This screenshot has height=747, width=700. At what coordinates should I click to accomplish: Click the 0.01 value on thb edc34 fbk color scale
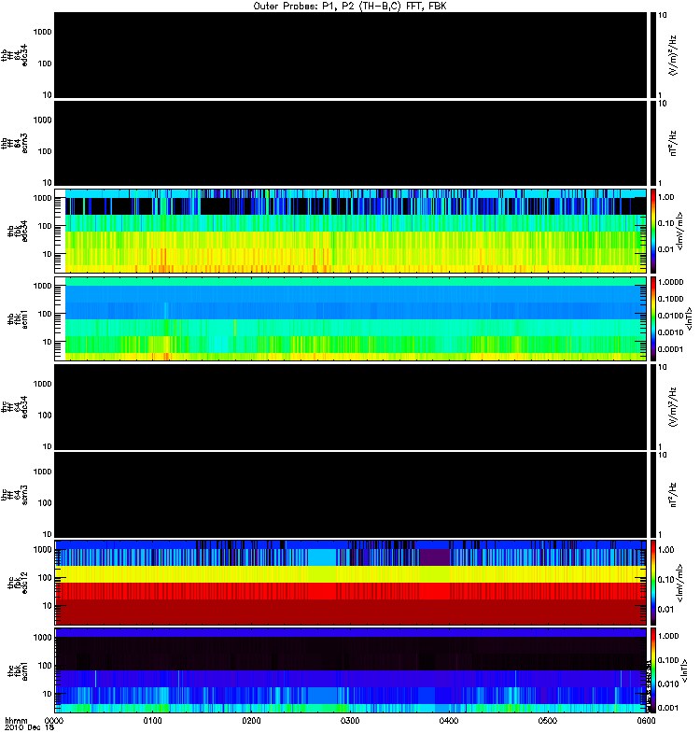point(665,249)
